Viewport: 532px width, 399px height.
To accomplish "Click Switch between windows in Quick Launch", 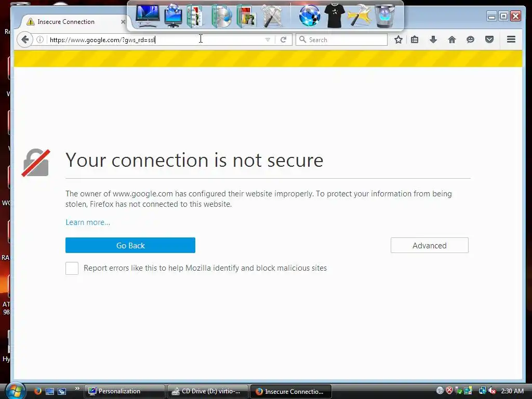I will (x=62, y=391).
